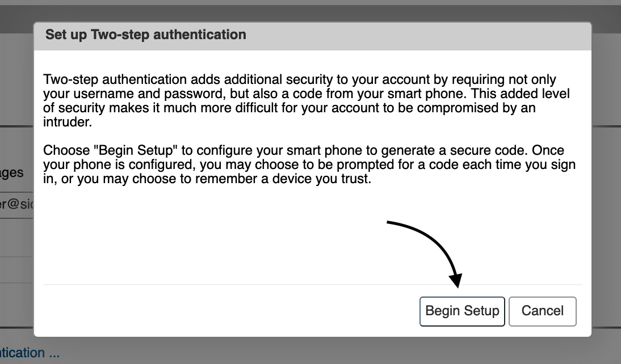Cancel the two-step authentication dialog

[543, 311]
